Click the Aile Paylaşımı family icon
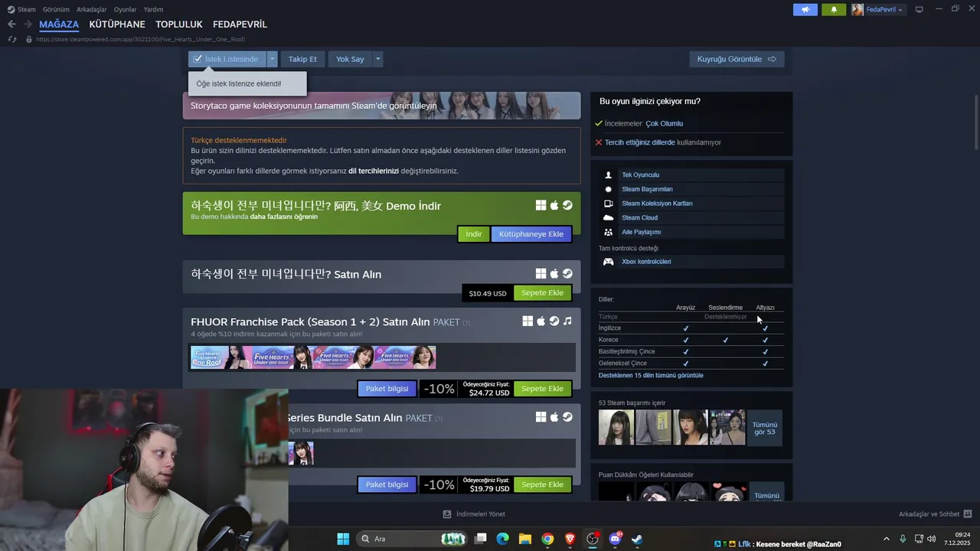The width and height of the screenshot is (980, 551). tap(609, 232)
